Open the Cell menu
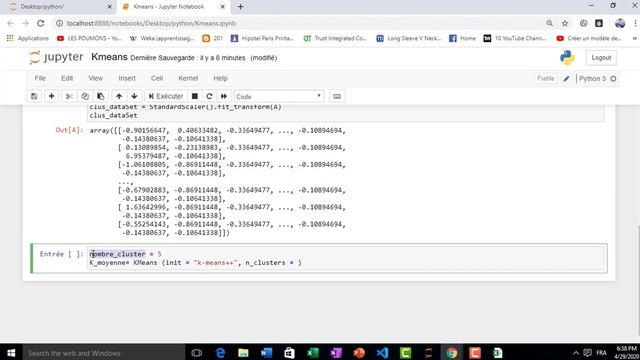This screenshot has width=640, height=360. pyautogui.click(x=157, y=78)
